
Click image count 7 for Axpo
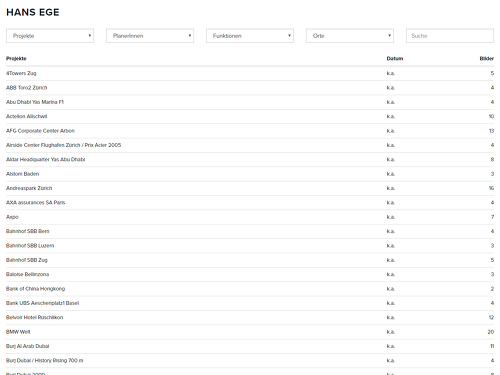point(492,217)
